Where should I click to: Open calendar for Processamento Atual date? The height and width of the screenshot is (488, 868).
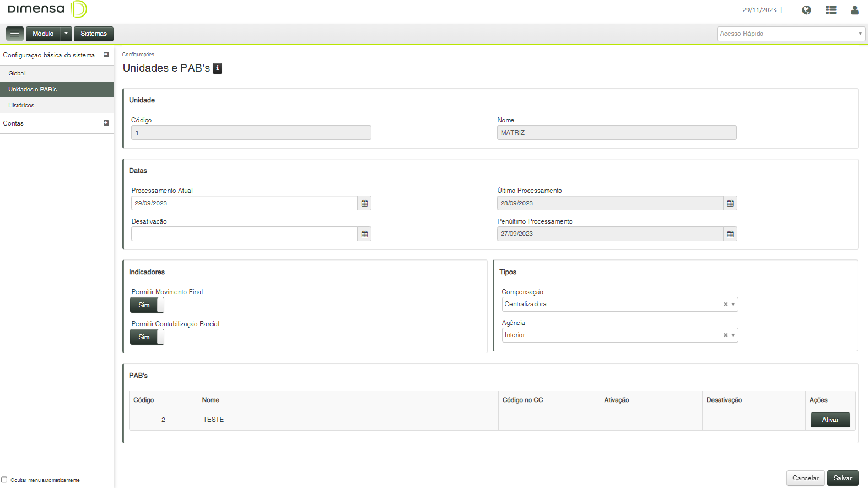(x=364, y=203)
